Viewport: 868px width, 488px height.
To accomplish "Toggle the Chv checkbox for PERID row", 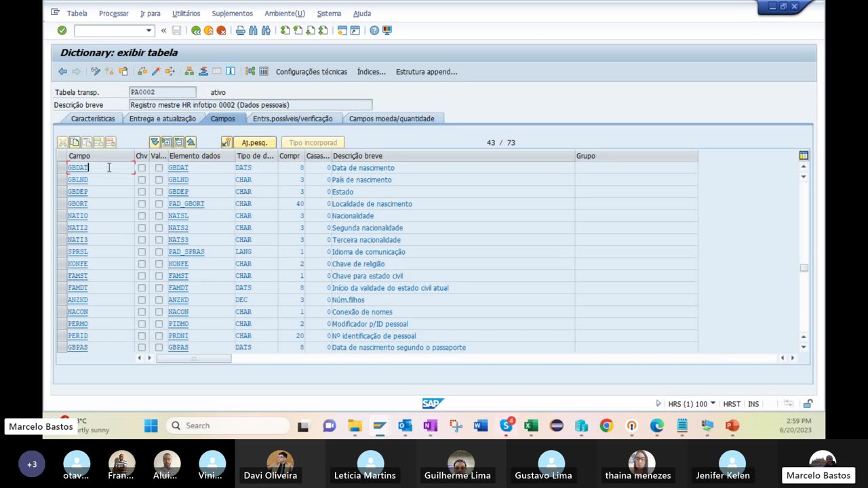I will click(x=142, y=335).
